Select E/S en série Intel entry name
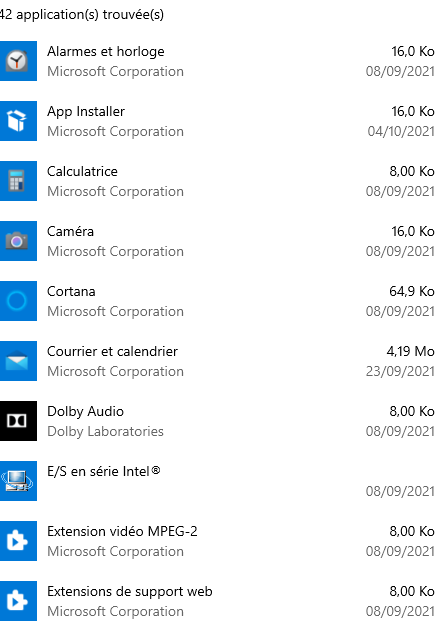Image resolution: width=442 pixels, height=640 pixels. coord(104,471)
